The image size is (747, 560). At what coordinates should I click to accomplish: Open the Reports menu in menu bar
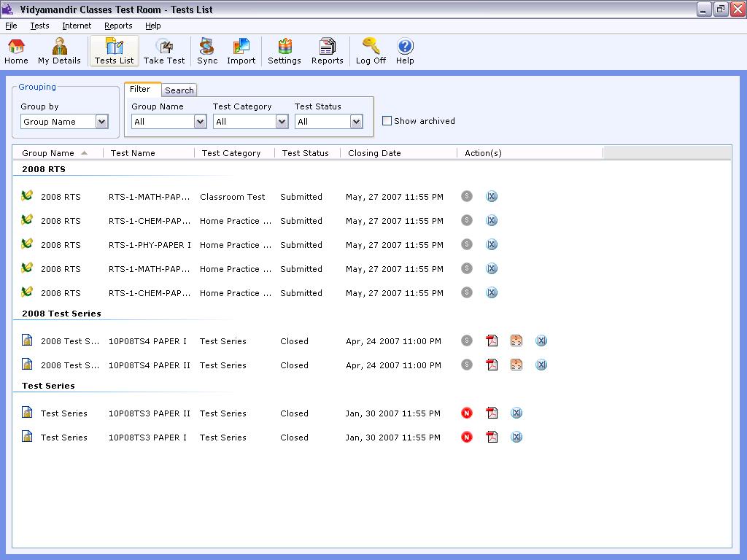point(118,26)
